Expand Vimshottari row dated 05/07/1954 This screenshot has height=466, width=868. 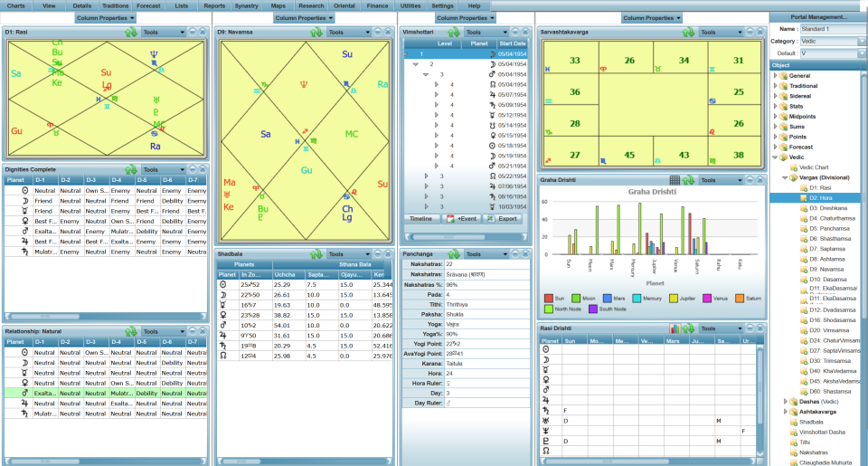(x=436, y=95)
